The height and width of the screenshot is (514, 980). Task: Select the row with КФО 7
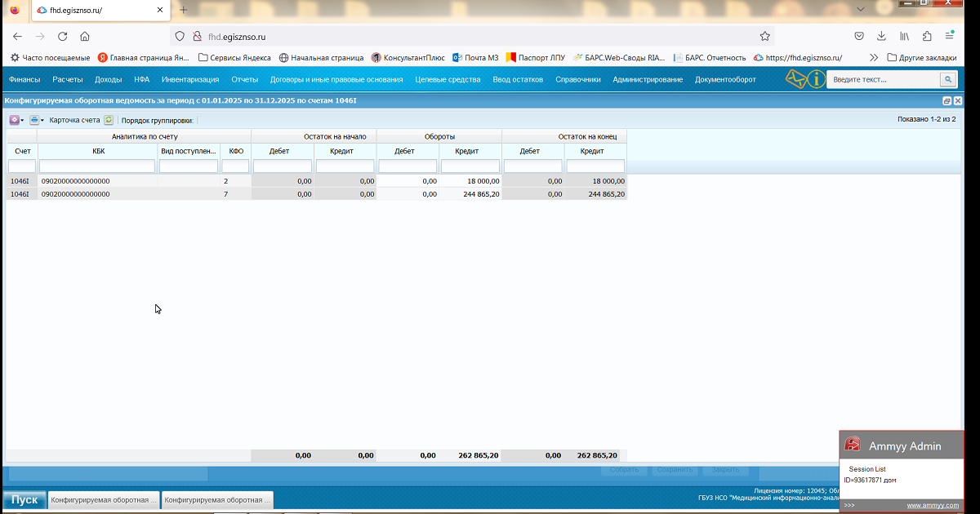tap(317, 194)
